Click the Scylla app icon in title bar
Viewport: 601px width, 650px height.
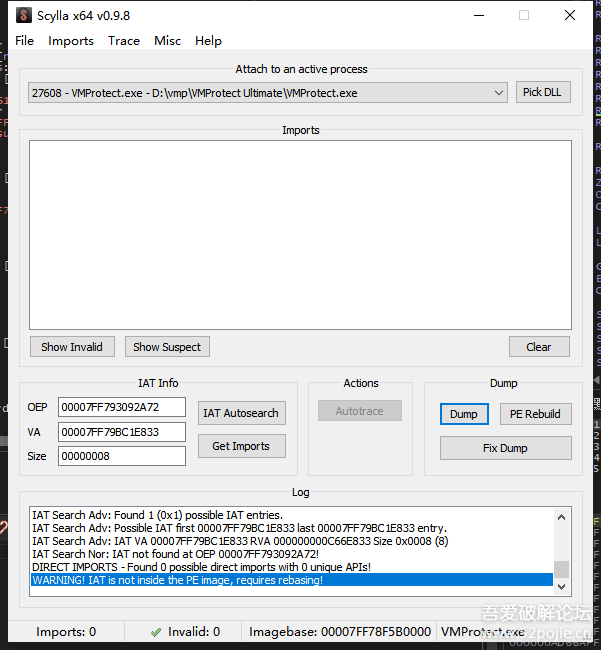click(24, 15)
